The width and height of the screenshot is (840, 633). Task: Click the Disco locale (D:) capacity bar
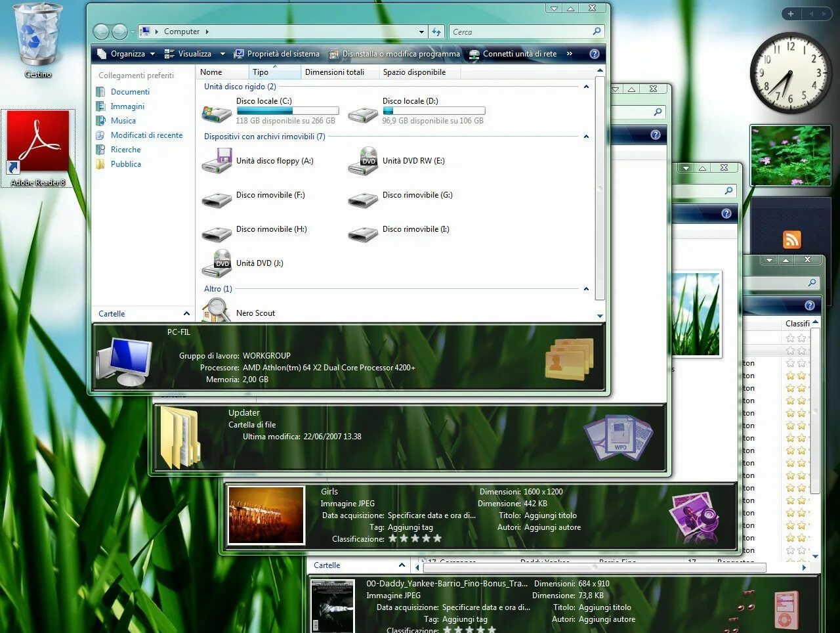tap(434, 111)
